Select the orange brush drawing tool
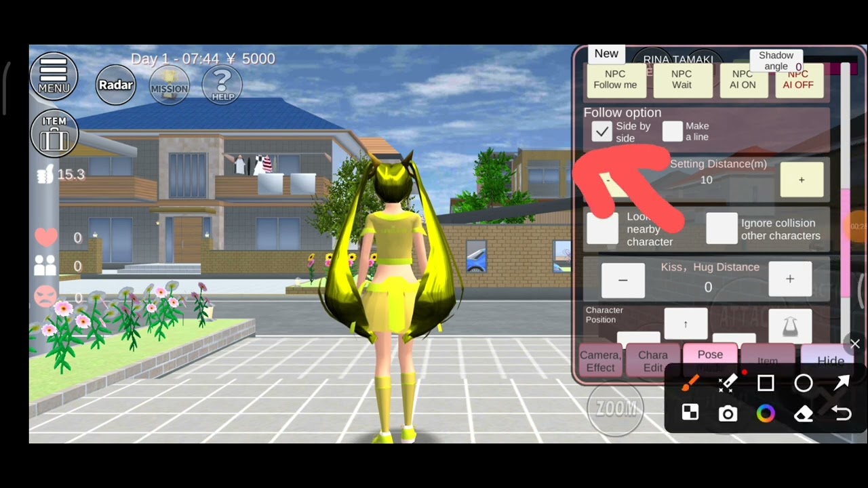The height and width of the screenshot is (488, 868). coord(690,384)
